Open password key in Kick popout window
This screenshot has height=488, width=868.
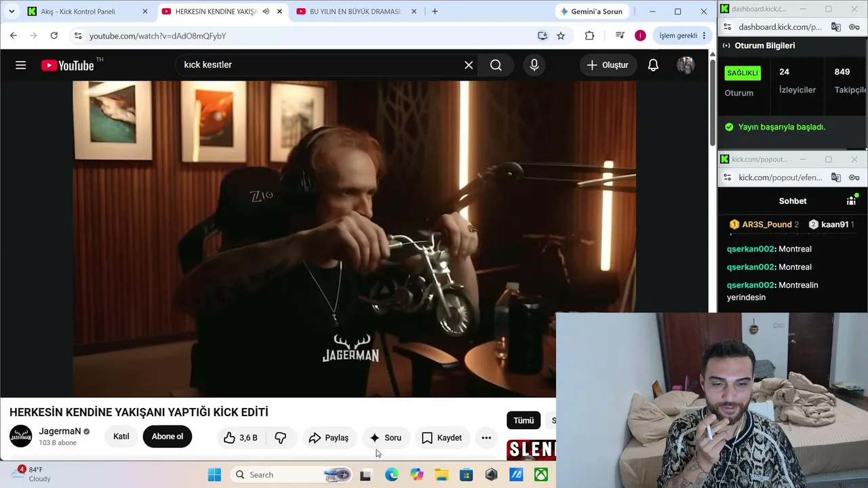point(854,178)
